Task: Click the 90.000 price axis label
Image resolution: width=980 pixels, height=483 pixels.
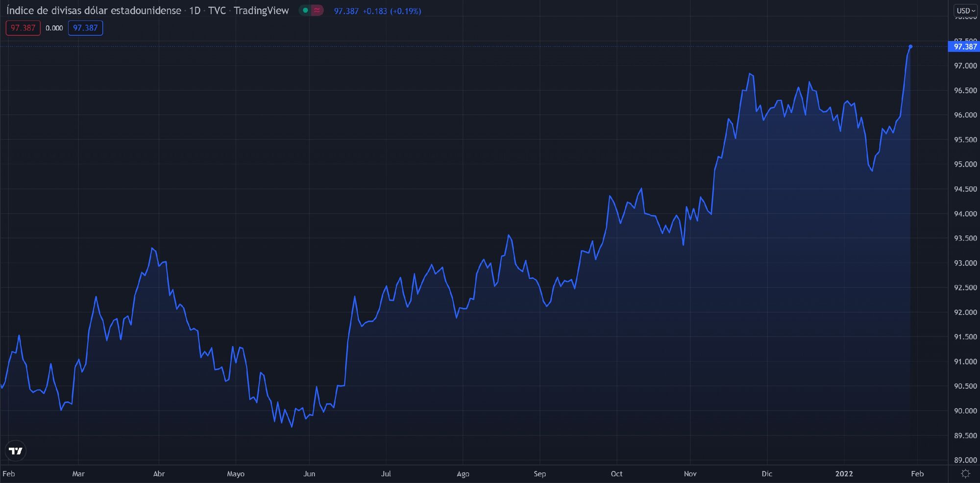Action: [x=965, y=411]
